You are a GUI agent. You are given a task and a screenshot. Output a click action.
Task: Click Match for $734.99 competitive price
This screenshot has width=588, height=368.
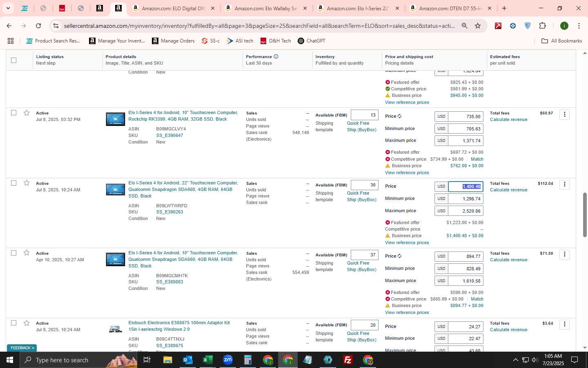[x=477, y=159]
